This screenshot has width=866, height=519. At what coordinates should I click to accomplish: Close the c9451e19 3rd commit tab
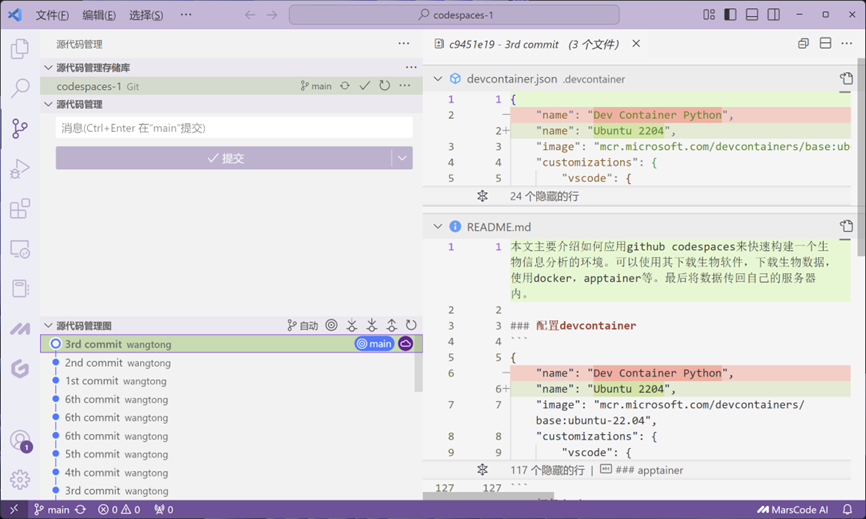(x=636, y=44)
